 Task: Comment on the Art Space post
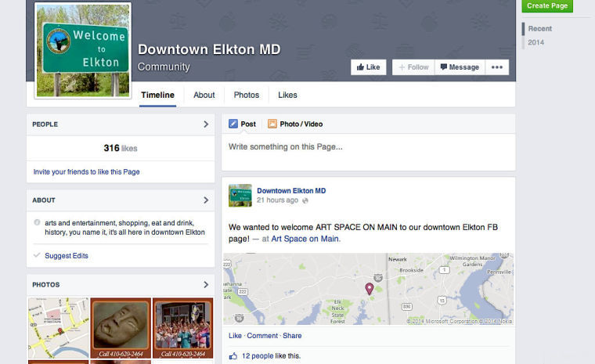262,336
